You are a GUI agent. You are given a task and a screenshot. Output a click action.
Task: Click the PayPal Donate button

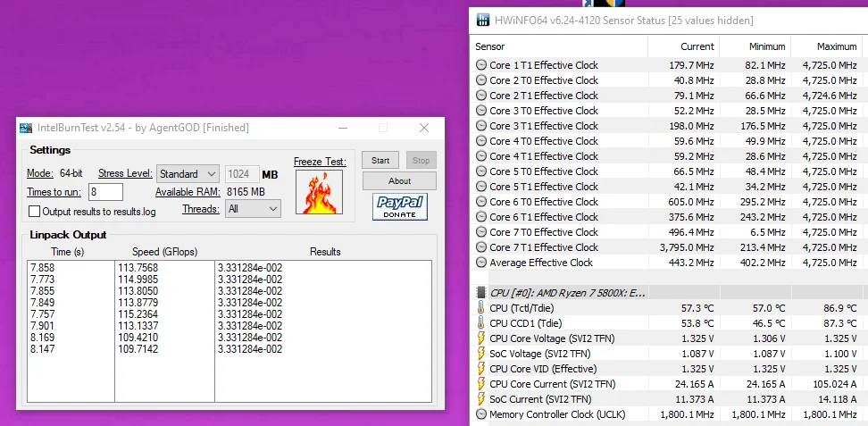point(400,206)
